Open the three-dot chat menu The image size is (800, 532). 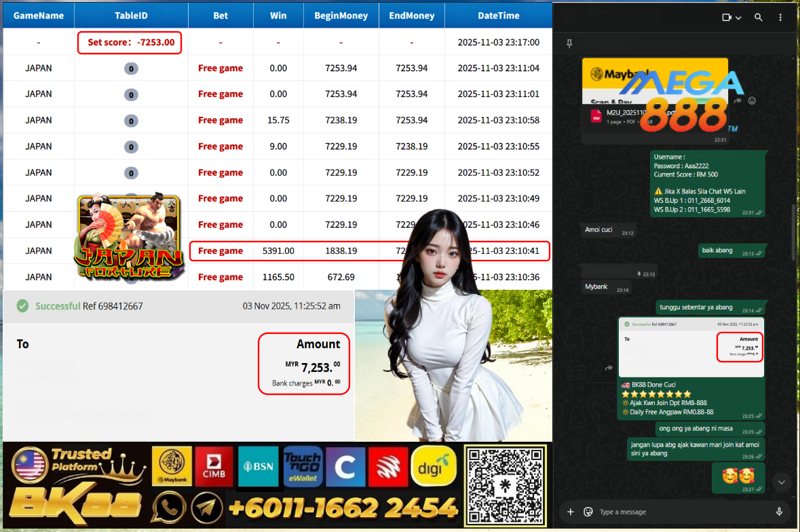(781, 18)
